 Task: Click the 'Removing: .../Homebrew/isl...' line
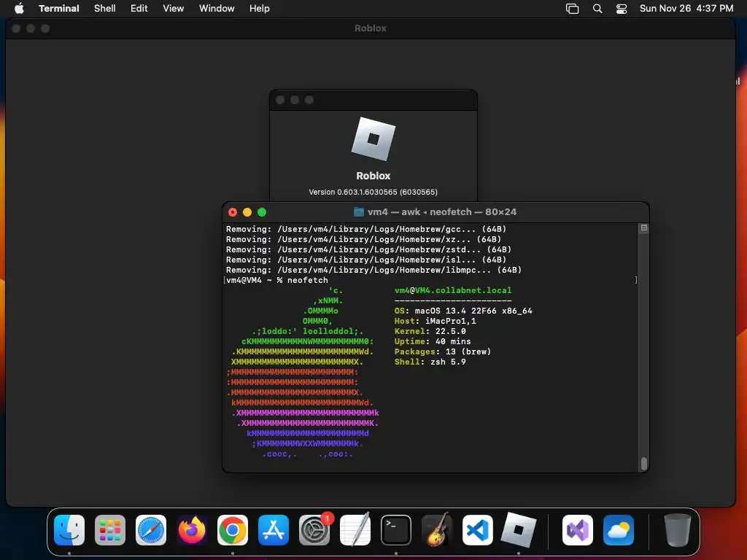pyautogui.click(x=366, y=260)
